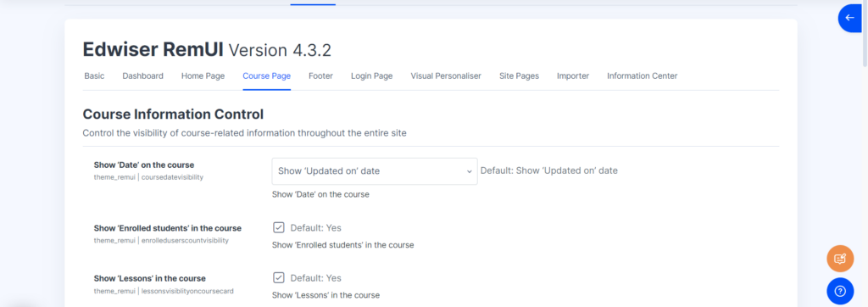Switch to the Dashboard tab
This screenshot has width=868, height=307.
tap(142, 76)
